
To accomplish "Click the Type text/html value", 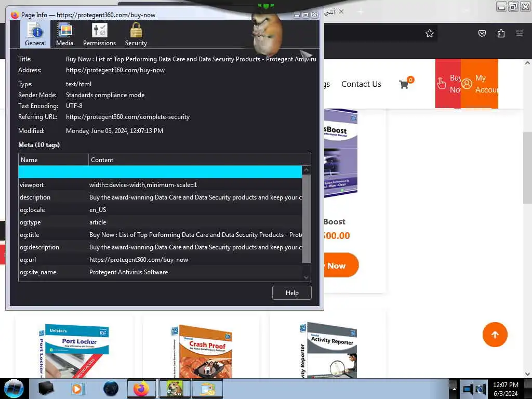I will (x=78, y=84).
